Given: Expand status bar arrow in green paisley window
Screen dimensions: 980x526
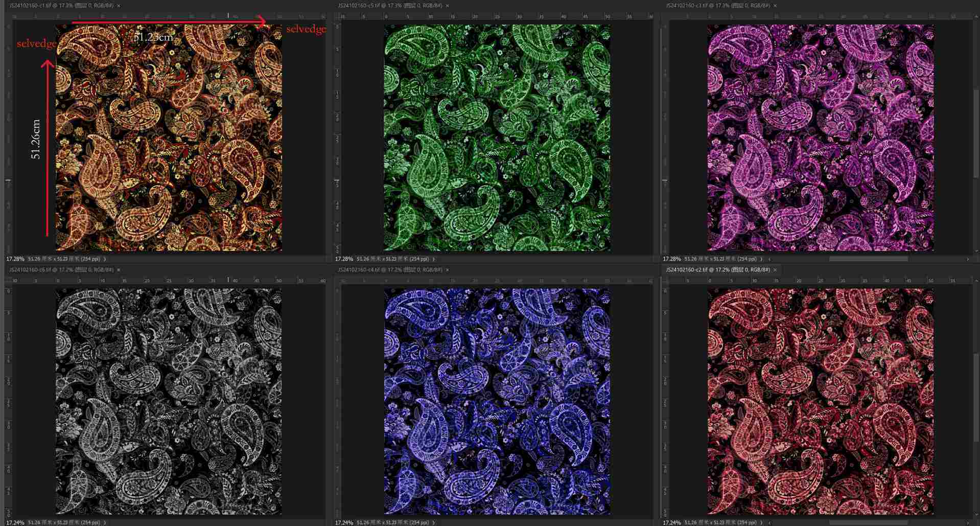Looking at the screenshot, I should click(x=434, y=259).
